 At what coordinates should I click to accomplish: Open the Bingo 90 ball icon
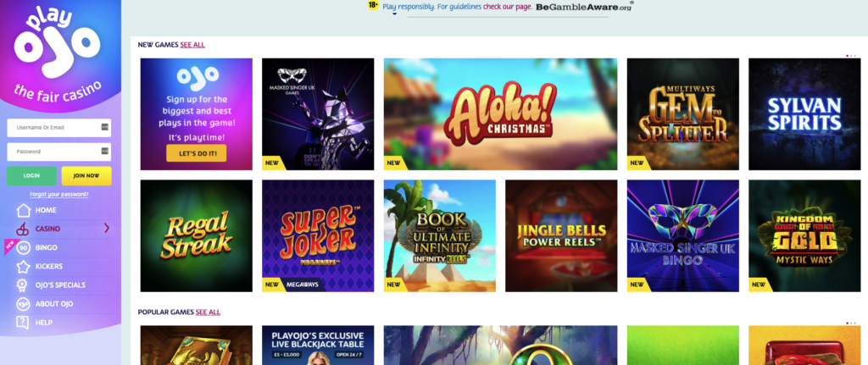click(x=23, y=248)
